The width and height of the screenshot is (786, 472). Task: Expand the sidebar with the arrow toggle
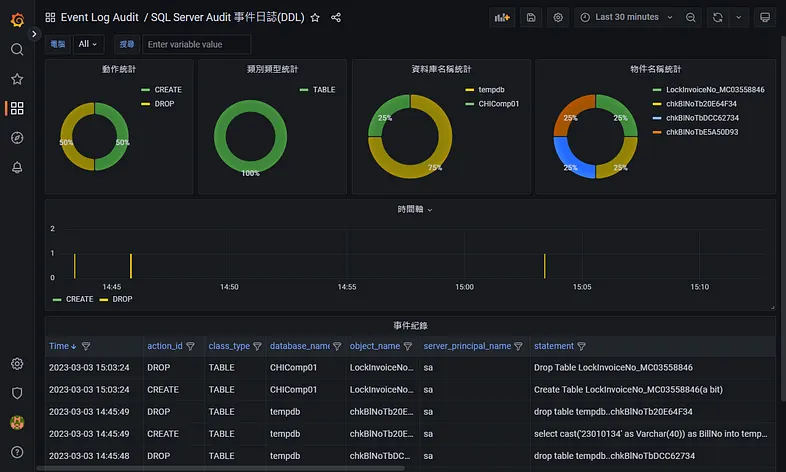(x=34, y=34)
